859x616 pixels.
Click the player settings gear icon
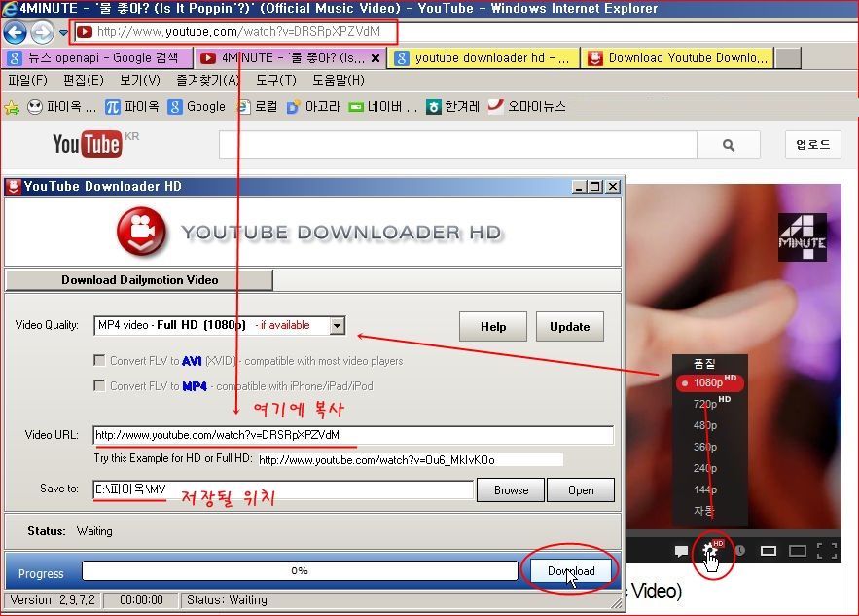712,550
